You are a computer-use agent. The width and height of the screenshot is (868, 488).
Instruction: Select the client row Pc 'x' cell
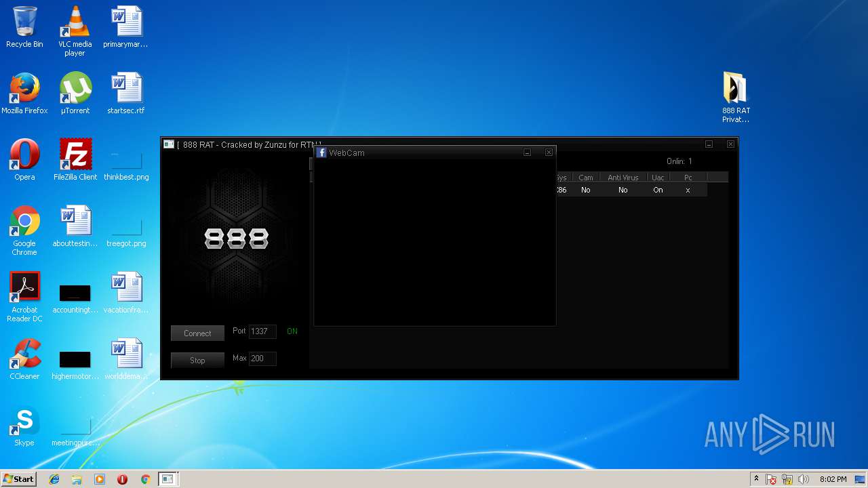pos(688,190)
